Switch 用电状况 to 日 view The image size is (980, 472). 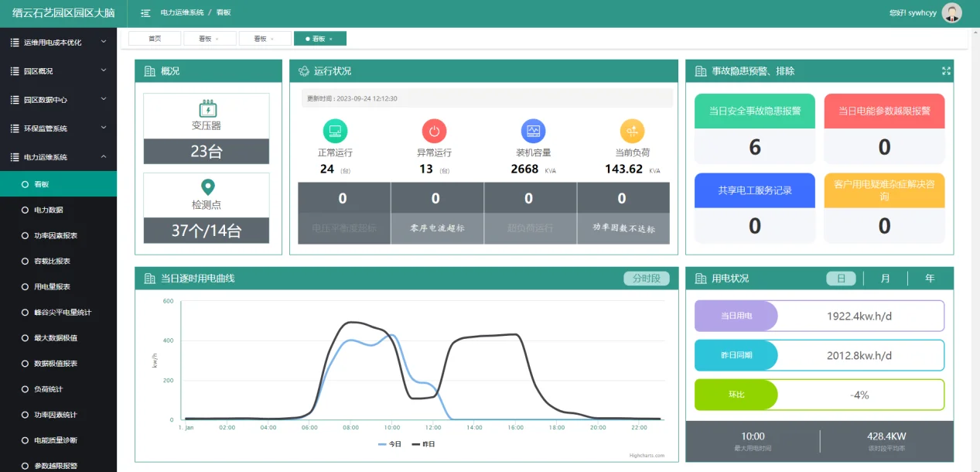(x=841, y=279)
